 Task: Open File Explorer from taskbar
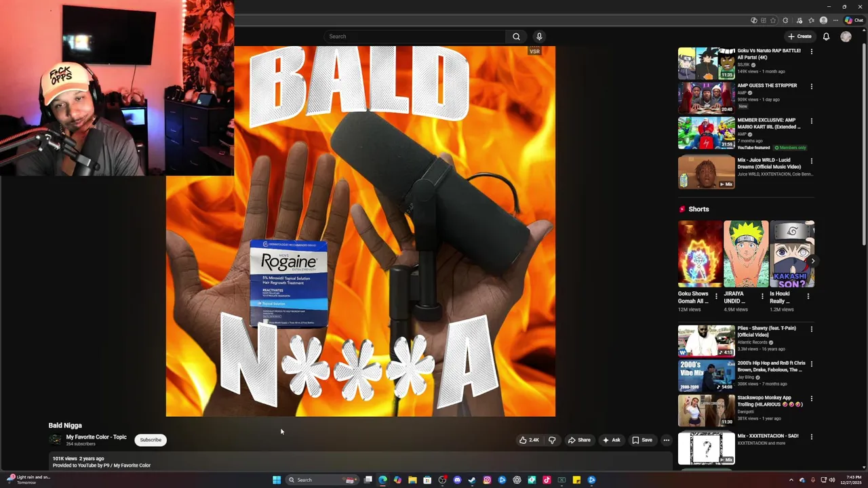tap(412, 480)
